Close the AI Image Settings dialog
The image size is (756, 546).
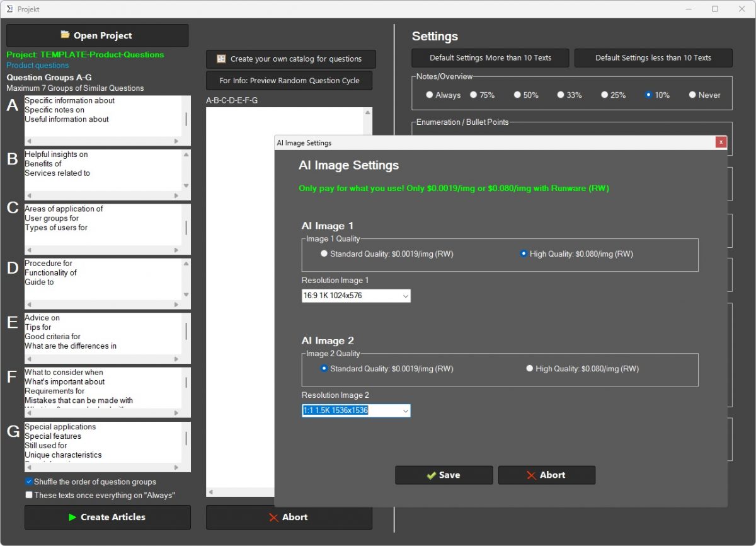point(721,142)
